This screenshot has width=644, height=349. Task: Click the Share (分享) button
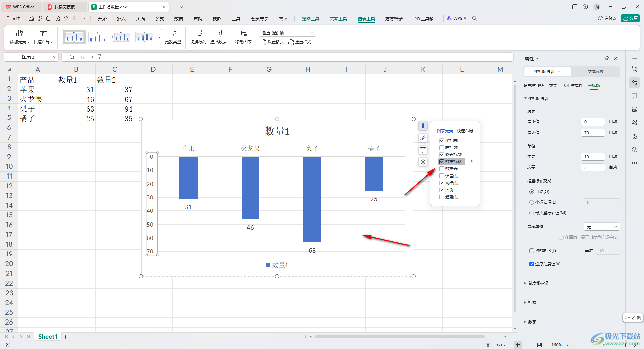pyautogui.click(x=630, y=18)
